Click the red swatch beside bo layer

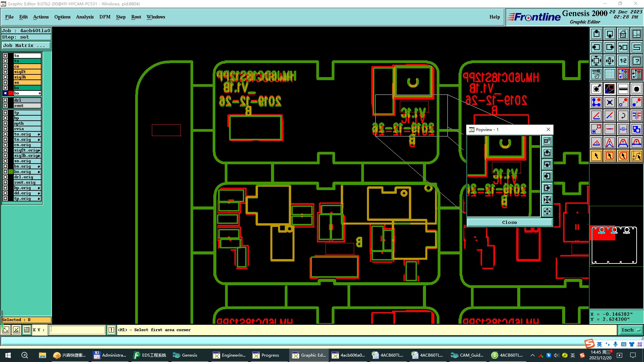click(11, 93)
